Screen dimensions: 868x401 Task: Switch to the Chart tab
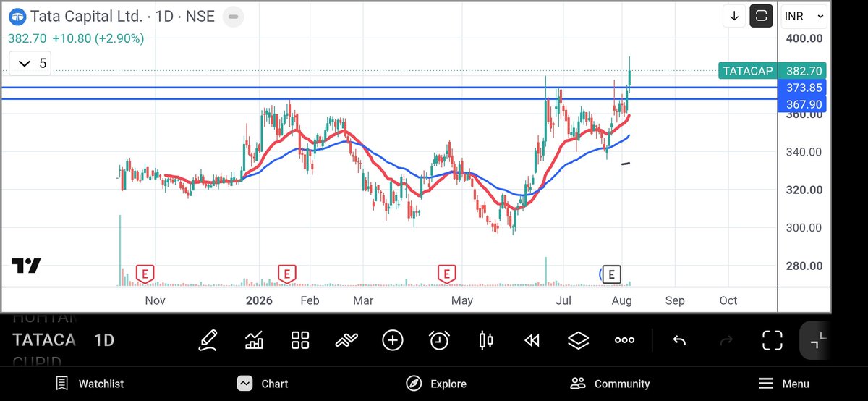click(263, 384)
